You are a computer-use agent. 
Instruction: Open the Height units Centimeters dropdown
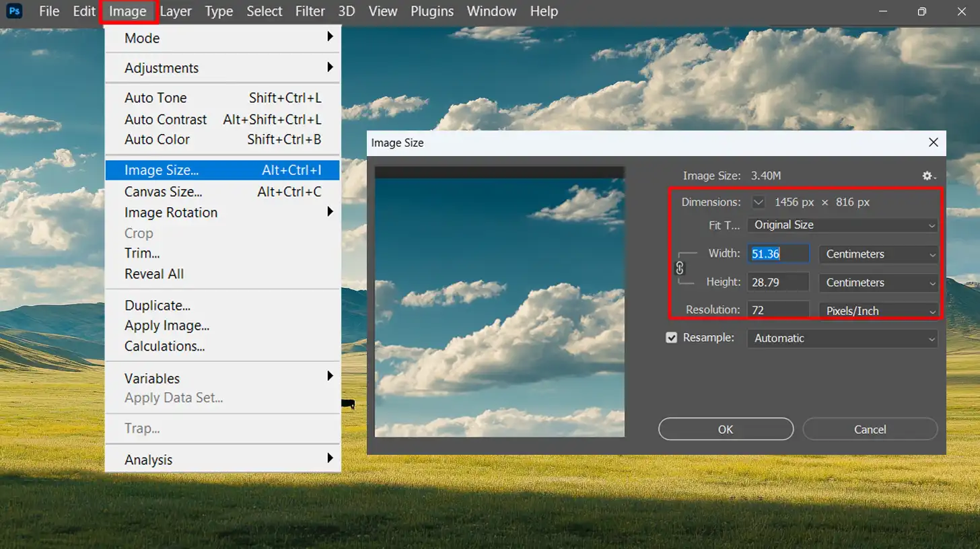click(878, 283)
